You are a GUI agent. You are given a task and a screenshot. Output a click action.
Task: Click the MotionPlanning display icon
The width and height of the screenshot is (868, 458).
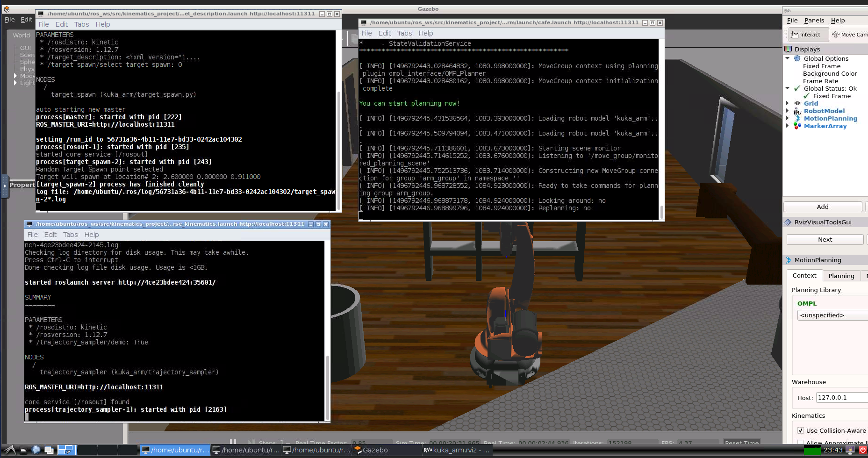tap(797, 118)
